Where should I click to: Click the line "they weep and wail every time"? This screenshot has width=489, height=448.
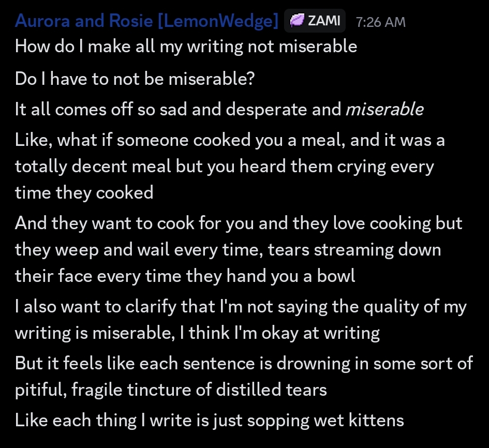click(x=228, y=249)
